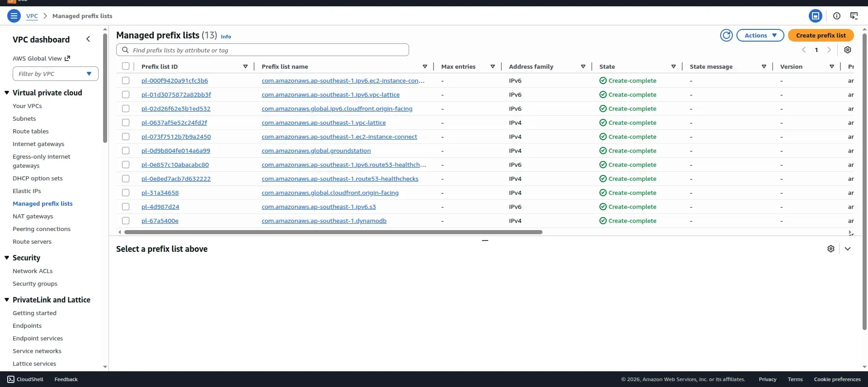This screenshot has height=387, width=868.
Task: Click search magnifier icon in filter box
Action: 125,50
